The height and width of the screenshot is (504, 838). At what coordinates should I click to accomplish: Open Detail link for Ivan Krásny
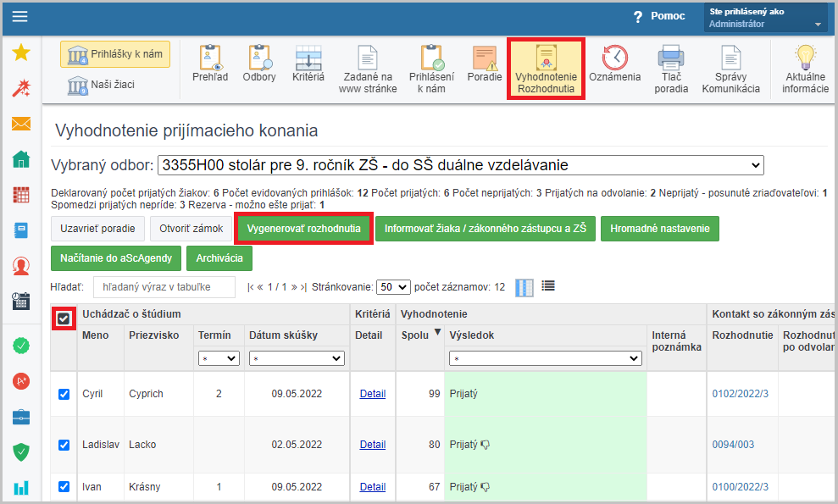(x=373, y=487)
